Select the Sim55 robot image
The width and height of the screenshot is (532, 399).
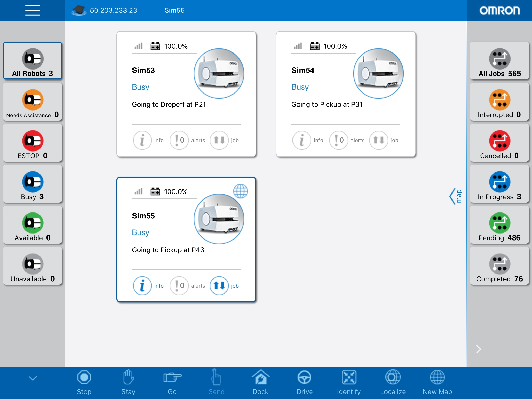[x=219, y=219]
